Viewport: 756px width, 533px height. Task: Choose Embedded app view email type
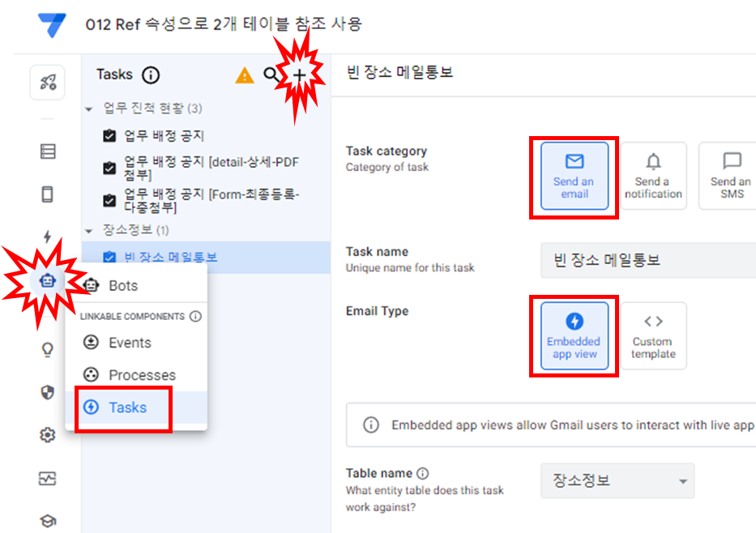point(574,336)
